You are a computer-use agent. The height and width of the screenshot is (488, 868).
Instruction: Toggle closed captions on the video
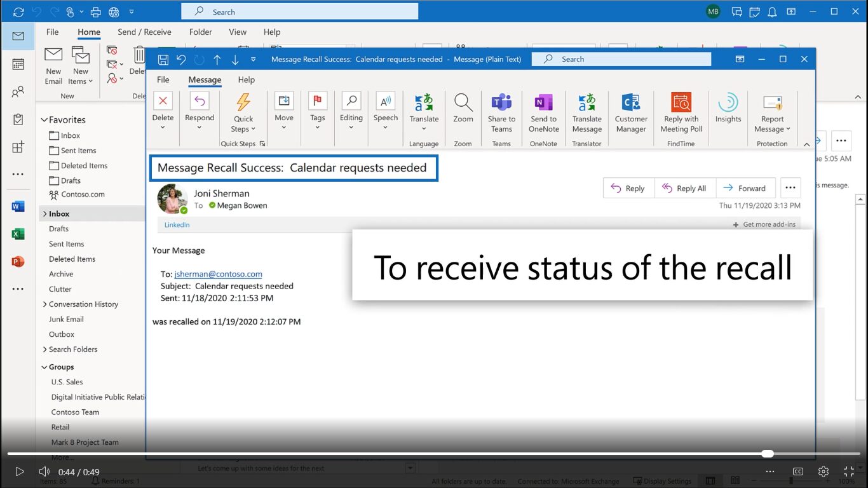coord(798,471)
